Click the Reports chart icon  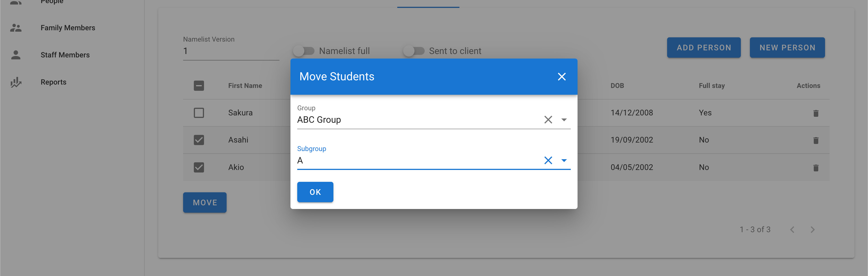(x=16, y=82)
